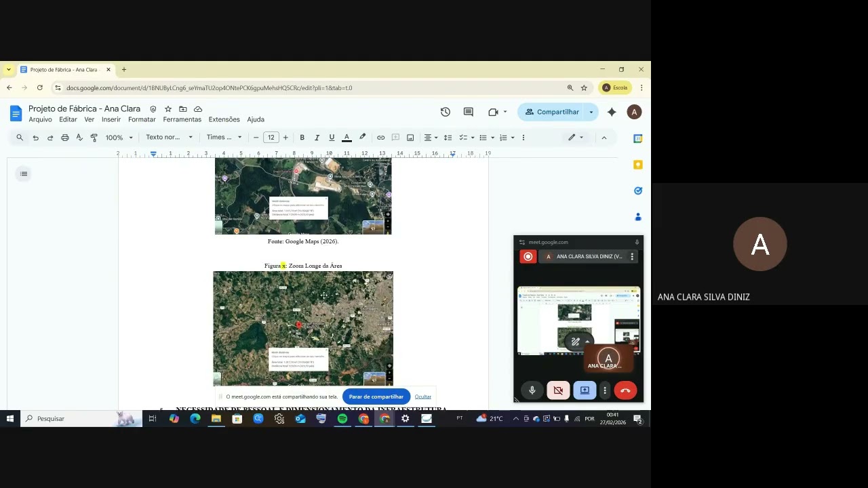Toggle screen presentation in Meet window
Screen dimensions: 868x488
point(585,390)
